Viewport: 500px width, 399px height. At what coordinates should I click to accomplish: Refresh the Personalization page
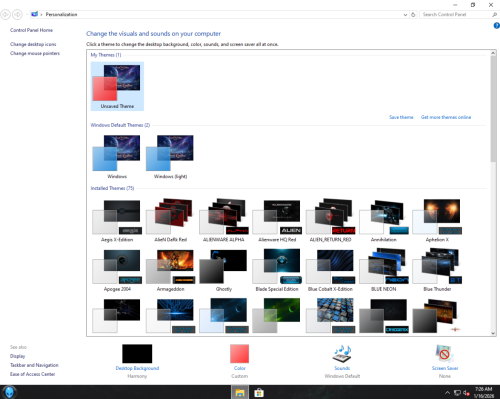(x=413, y=15)
